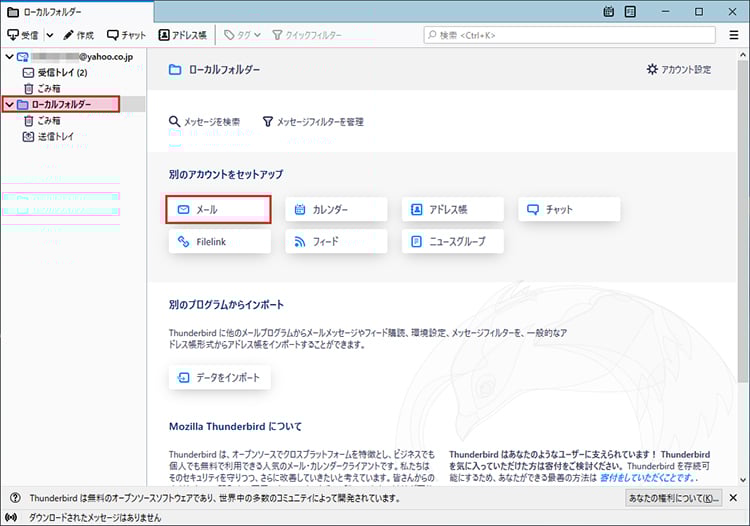This screenshot has height=526, width=750.
Task: Click メッセージを検索 link
Action: [x=205, y=121]
